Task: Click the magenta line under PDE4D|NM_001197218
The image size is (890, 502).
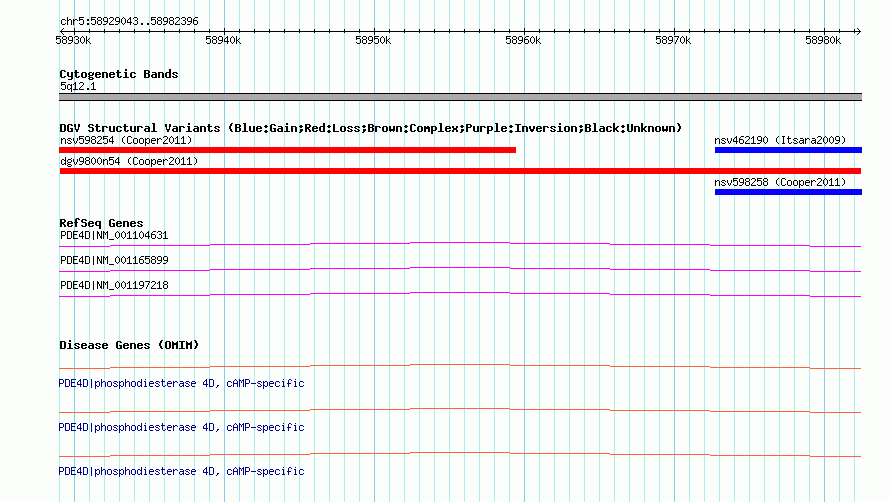Action: [x=460, y=294]
